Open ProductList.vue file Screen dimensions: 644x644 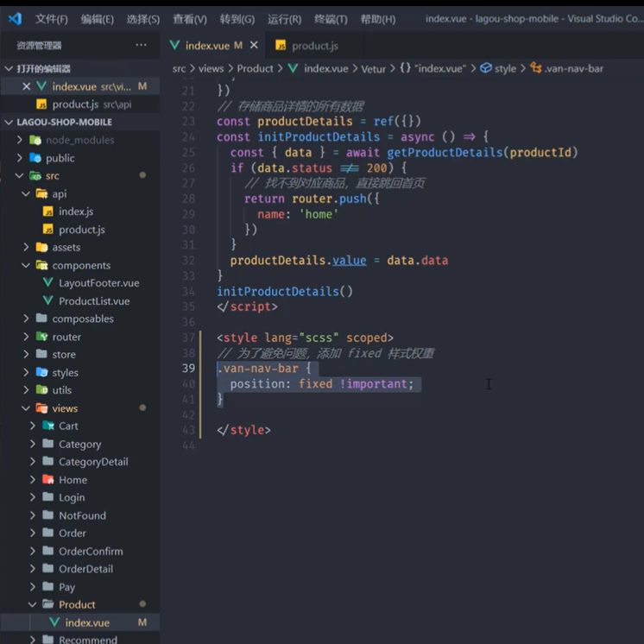point(80,301)
